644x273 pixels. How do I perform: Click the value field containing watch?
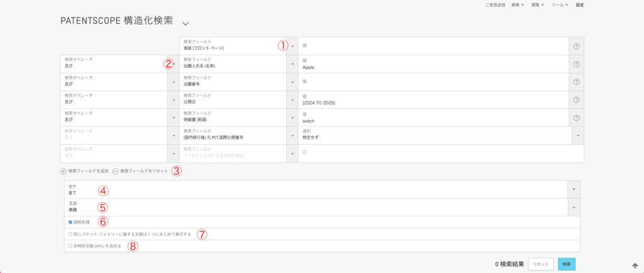coord(433,118)
